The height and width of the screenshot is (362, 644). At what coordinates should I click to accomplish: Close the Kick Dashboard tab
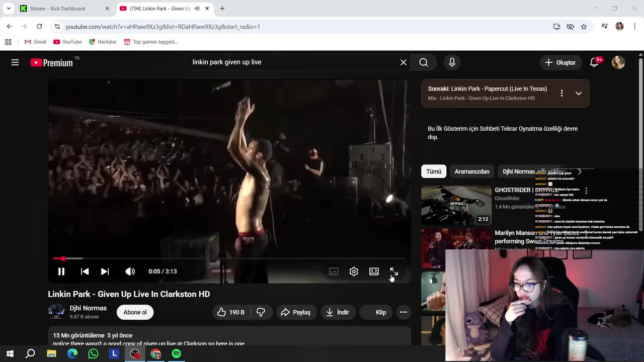tap(107, 9)
